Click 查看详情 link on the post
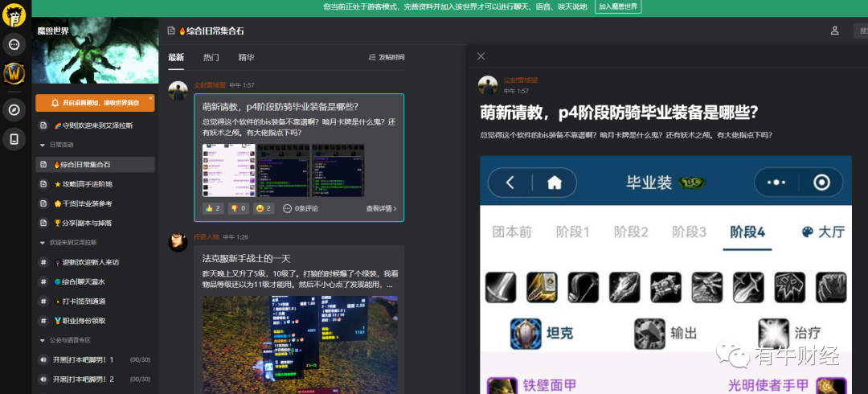868x394 pixels. click(x=381, y=208)
